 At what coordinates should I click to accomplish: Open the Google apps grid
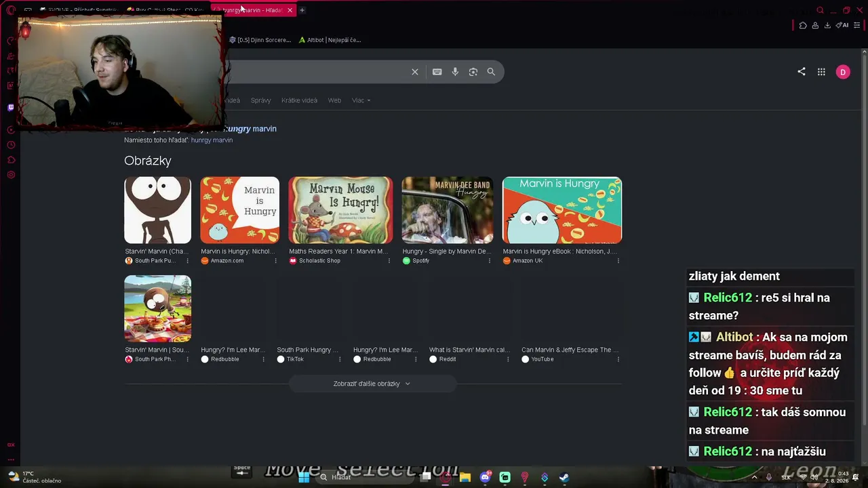821,72
